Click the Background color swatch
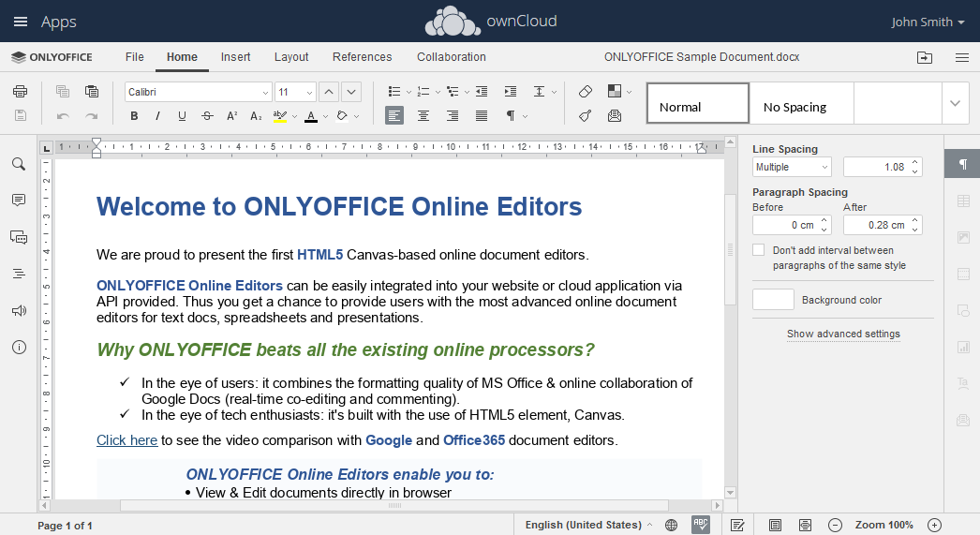Viewport: 980px width, 535px height. point(773,300)
